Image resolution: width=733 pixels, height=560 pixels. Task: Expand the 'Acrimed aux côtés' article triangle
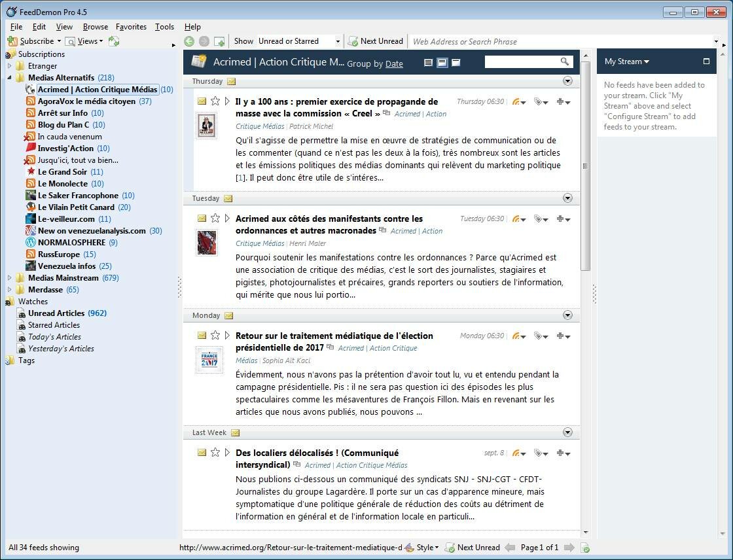pyautogui.click(x=227, y=218)
